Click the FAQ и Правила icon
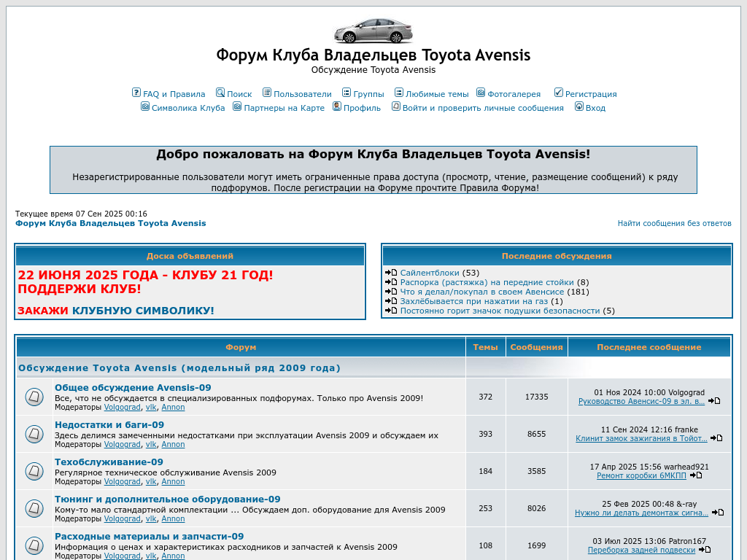The width and height of the screenshot is (747, 560). coord(136,93)
